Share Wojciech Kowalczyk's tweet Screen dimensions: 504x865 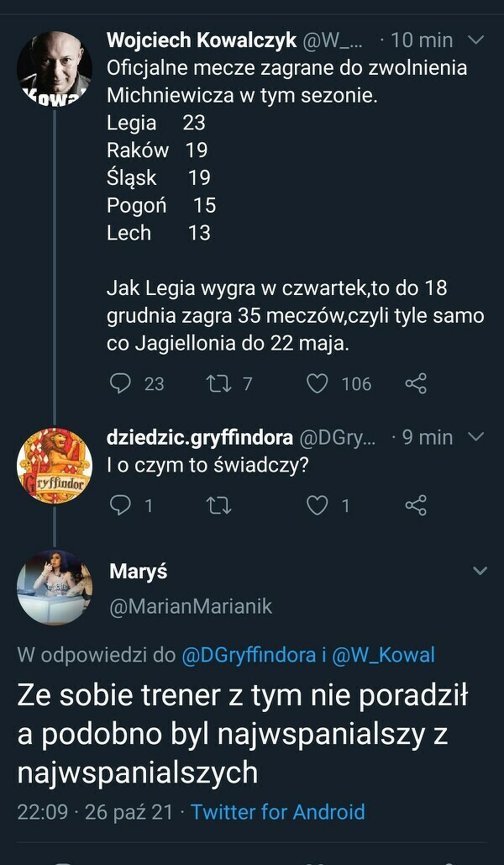[x=416, y=384]
